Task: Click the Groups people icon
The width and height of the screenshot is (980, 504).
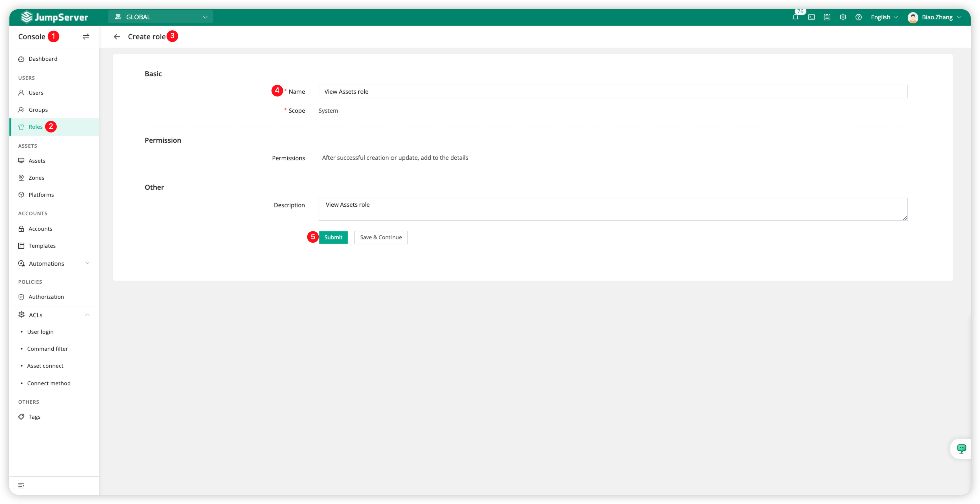Action: tap(21, 110)
